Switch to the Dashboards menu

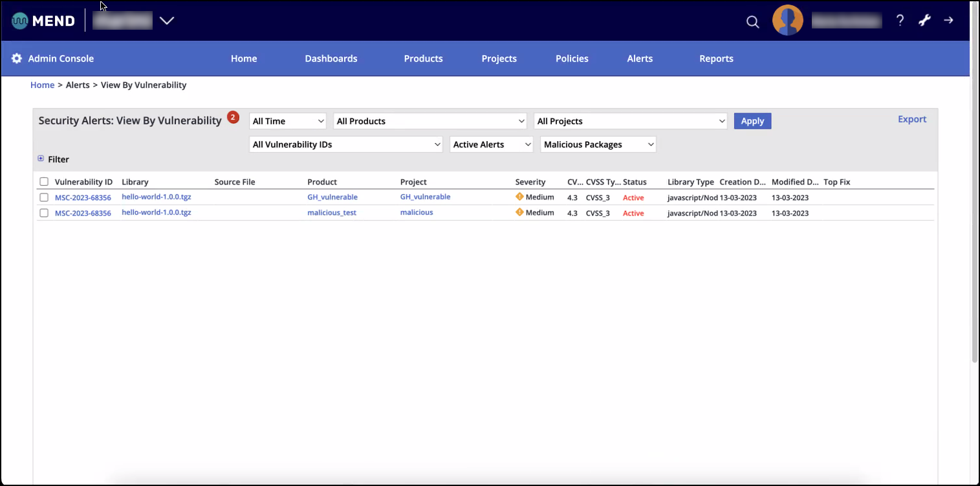(331, 58)
